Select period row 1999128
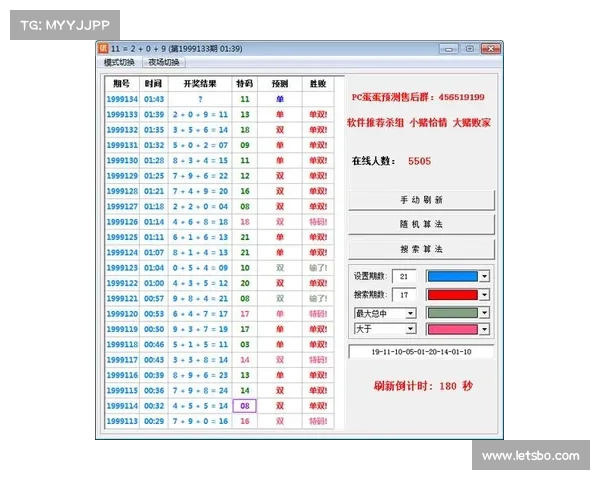Image resolution: width=600 pixels, height=480 pixels. click(219, 191)
